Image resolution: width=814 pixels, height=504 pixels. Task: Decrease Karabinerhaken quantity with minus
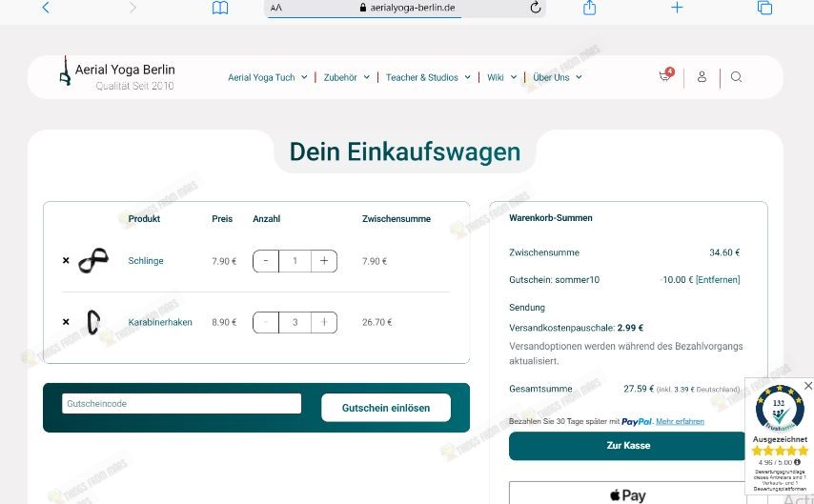(266, 322)
